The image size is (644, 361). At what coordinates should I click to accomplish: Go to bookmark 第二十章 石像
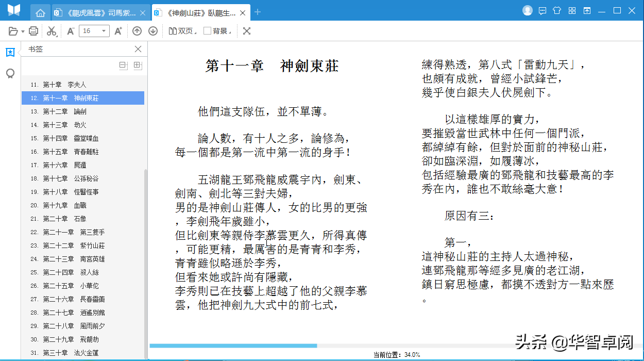click(83, 219)
